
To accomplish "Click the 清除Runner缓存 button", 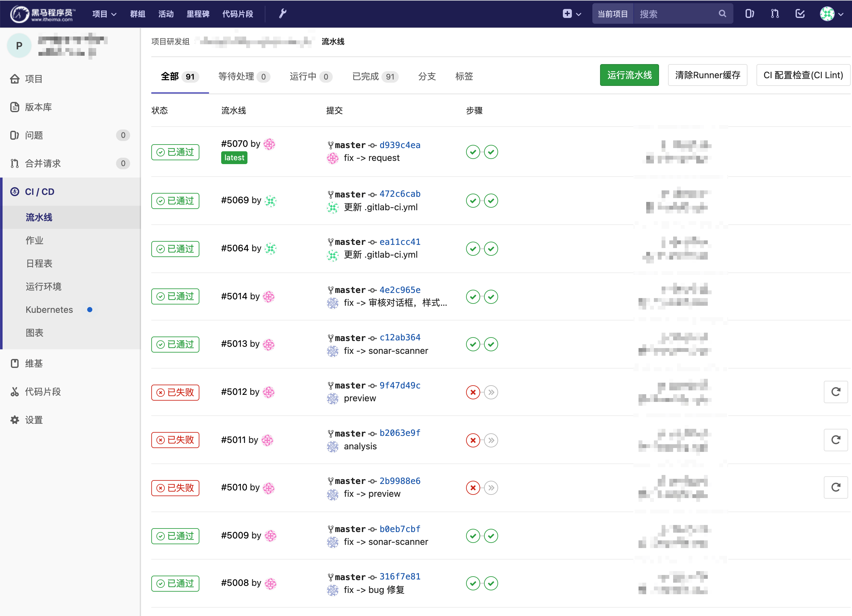I will (707, 75).
